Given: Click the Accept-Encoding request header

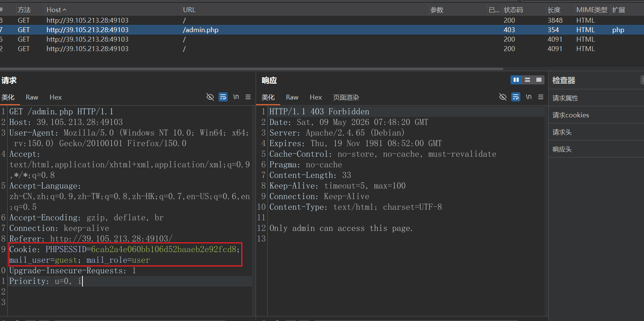Looking at the screenshot, I should coord(86,217).
